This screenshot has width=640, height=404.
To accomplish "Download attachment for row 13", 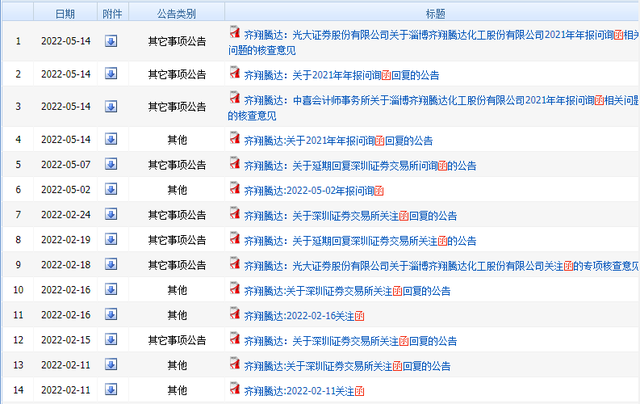I will coord(111,364).
